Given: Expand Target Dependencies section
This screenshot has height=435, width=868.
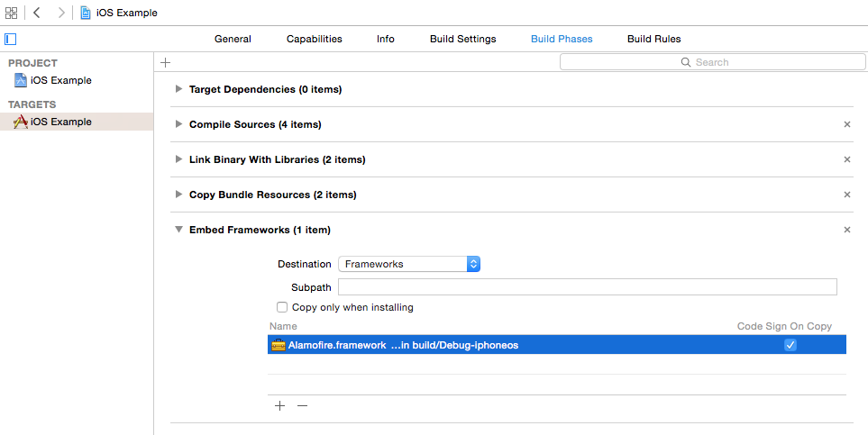Looking at the screenshot, I should click(179, 89).
